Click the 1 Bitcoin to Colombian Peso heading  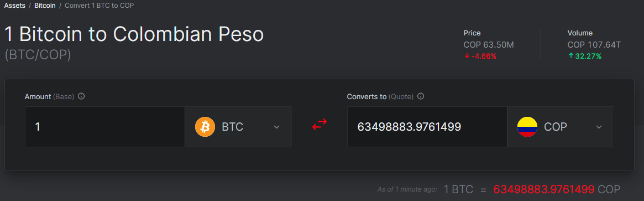point(134,34)
